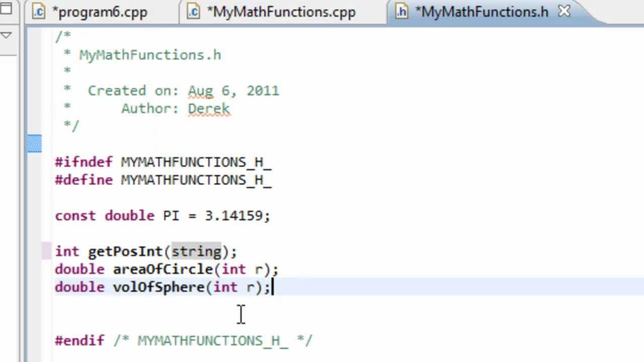Switch to the program6.cpp tab

(x=100, y=12)
